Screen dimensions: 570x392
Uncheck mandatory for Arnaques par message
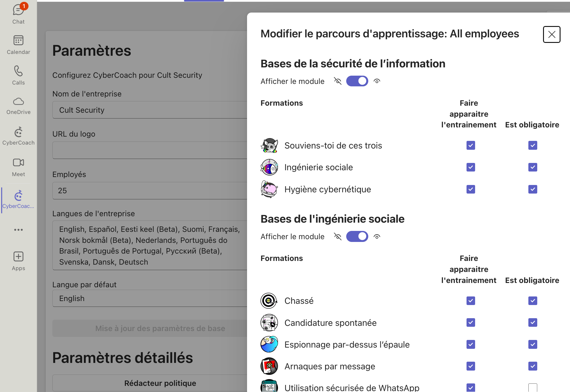(x=532, y=366)
